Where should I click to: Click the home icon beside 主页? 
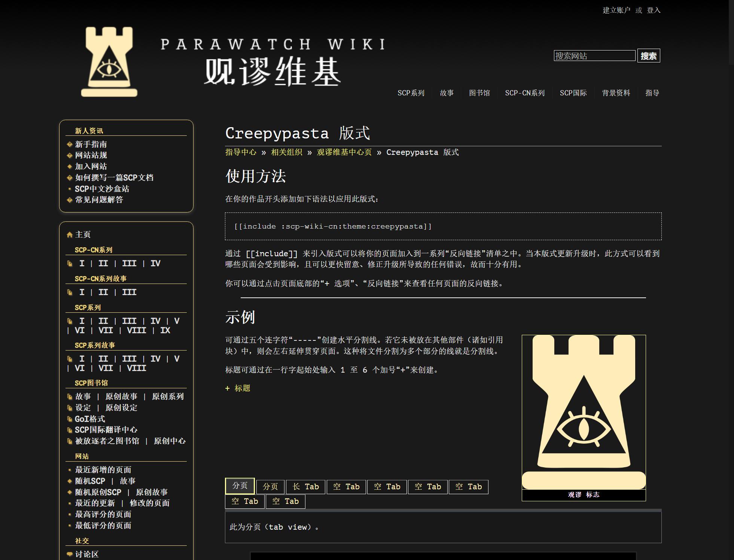(70, 235)
